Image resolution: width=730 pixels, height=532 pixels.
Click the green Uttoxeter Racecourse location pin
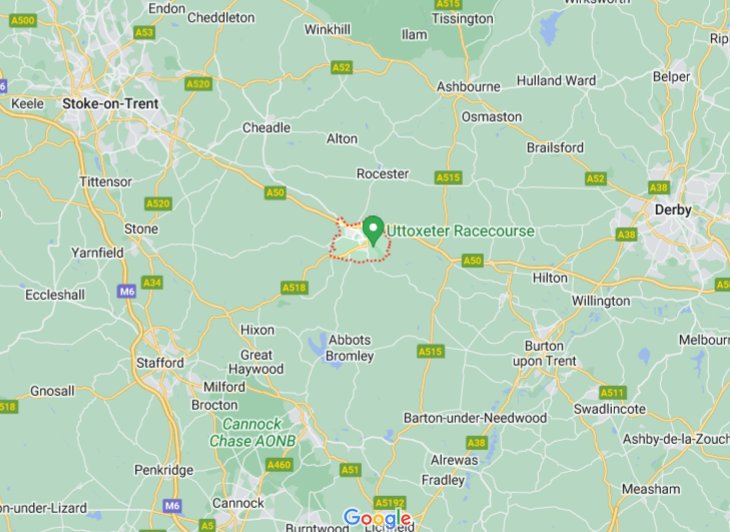pos(373,231)
